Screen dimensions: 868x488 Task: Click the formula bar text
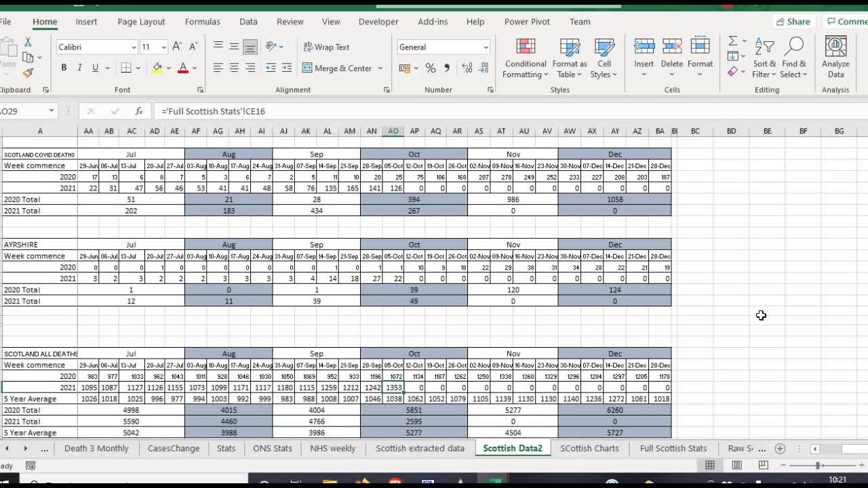213,111
